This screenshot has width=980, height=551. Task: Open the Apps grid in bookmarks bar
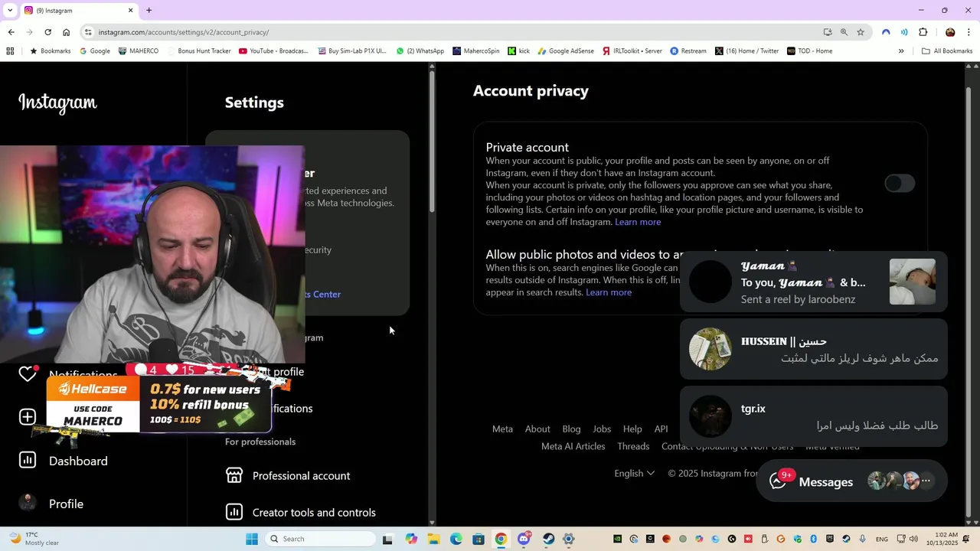tap(10, 51)
